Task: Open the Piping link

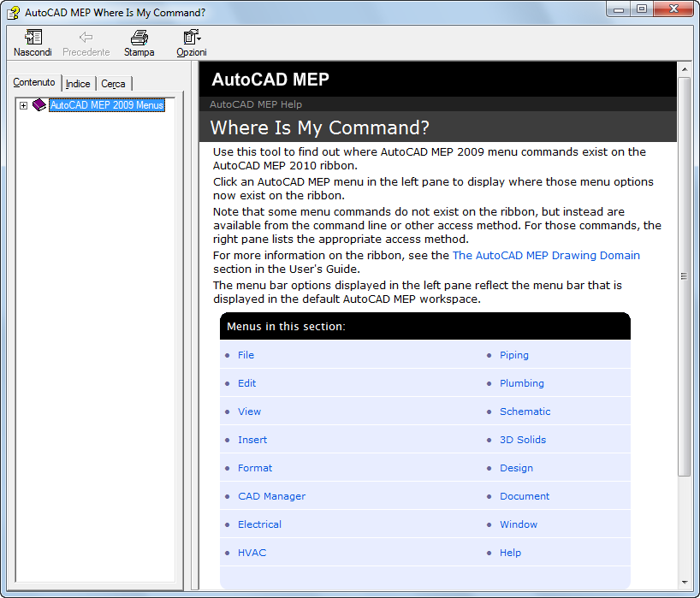Action: point(514,355)
